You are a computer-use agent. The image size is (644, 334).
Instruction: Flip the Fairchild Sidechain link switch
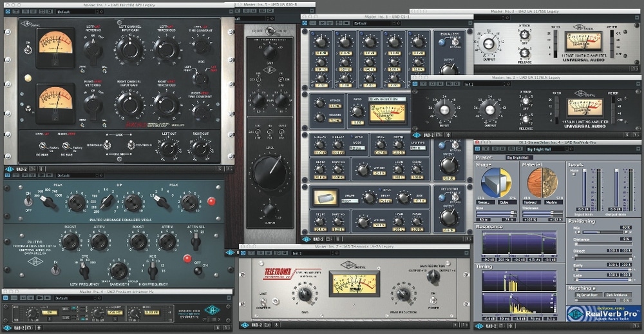pyautogui.click(x=107, y=145)
